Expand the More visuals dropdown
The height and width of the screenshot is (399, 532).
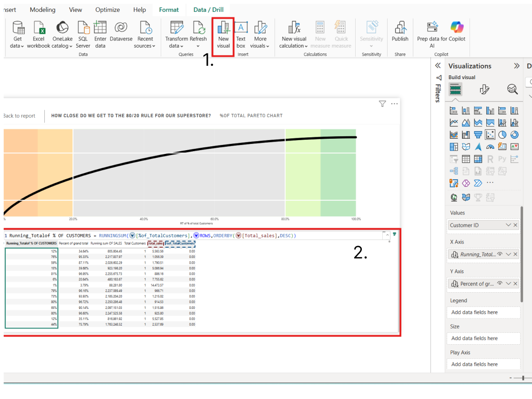(268, 47)
